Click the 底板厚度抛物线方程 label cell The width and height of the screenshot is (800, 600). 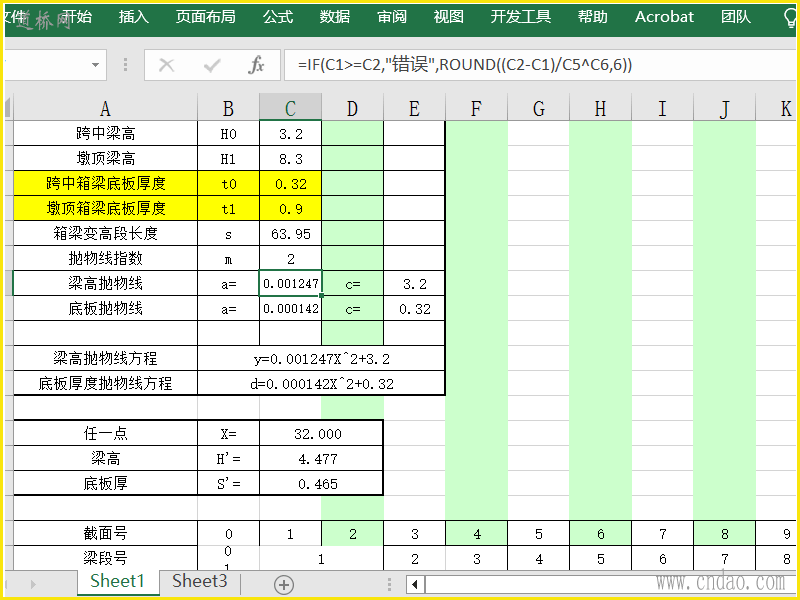coord(105,383)
